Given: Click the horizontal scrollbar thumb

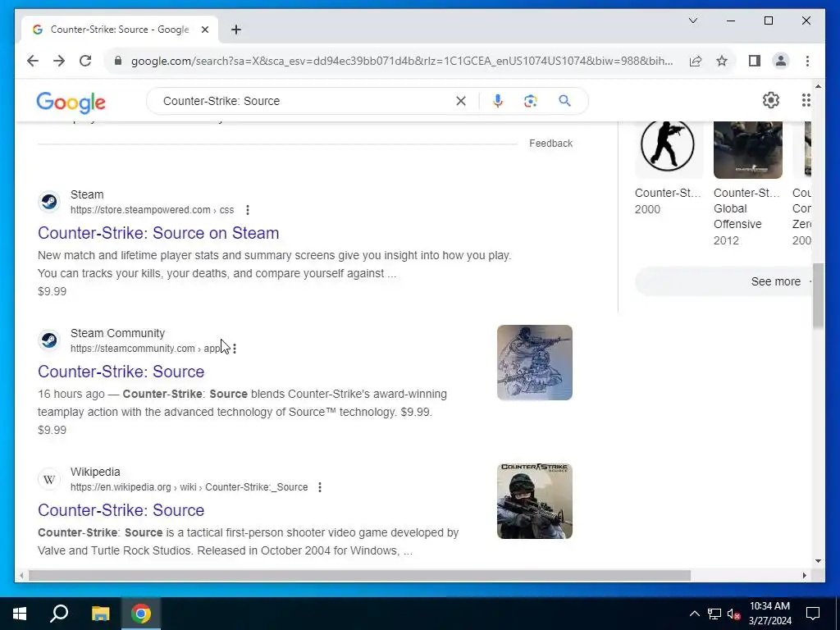Looking at the screenshot, I should tap(359, 575).
